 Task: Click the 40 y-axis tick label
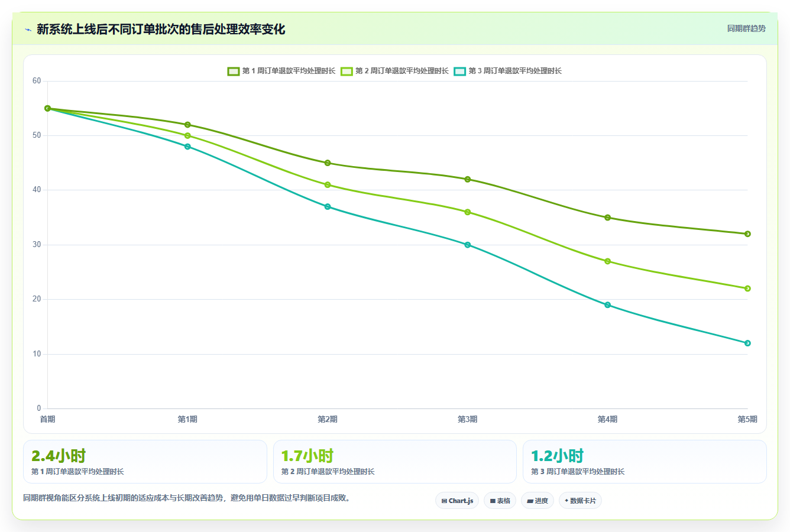point(37,190)
